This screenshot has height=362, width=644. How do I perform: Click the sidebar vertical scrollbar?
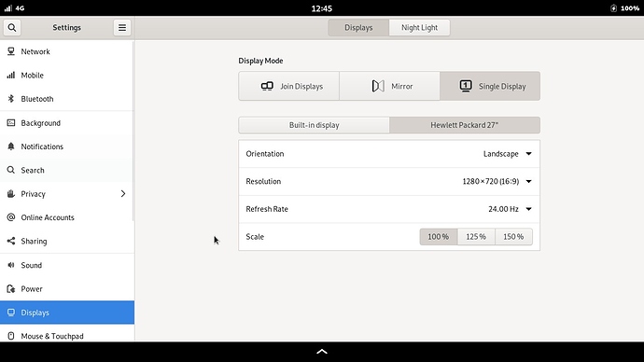pyautogui.click(x=133, y=132)
